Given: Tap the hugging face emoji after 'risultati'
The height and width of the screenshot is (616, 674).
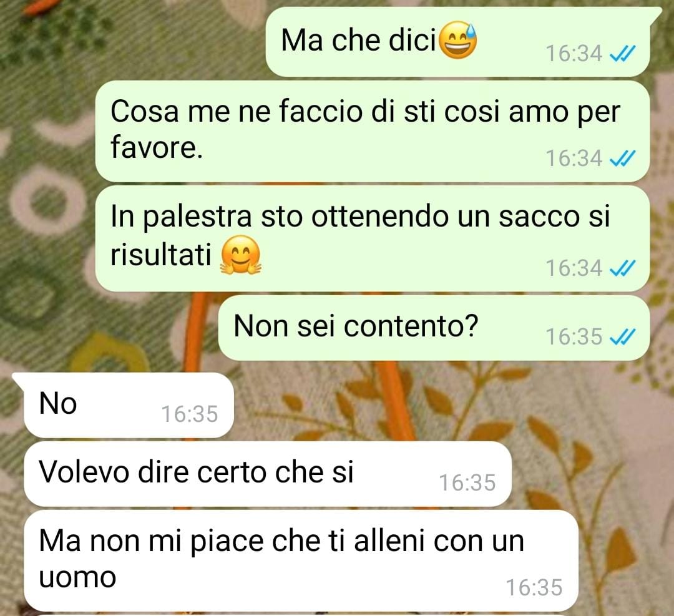Looking at the screenshot, I should (x=240, y=255).
